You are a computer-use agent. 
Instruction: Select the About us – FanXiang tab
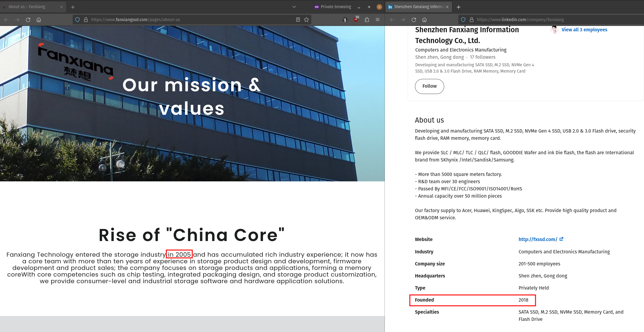point(30,7)
